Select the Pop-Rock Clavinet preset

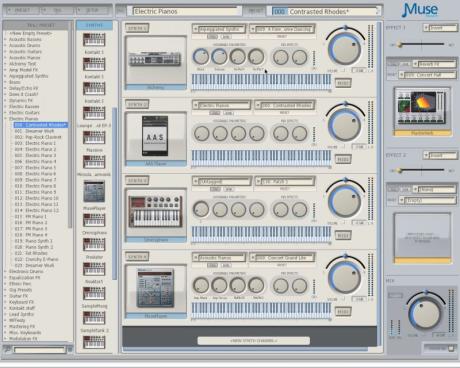coord(38,137)
